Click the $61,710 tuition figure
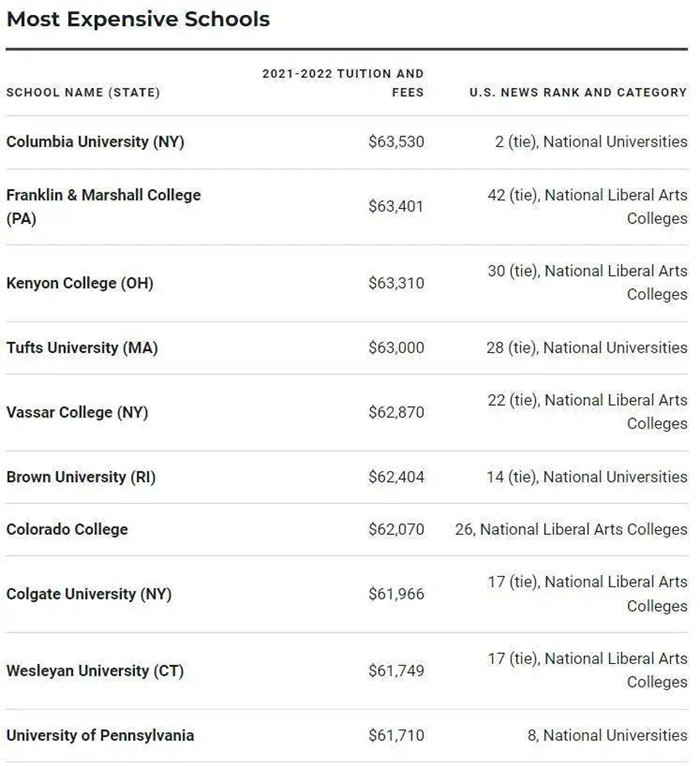Screen dimensions: 700x766 coord(396,735)
